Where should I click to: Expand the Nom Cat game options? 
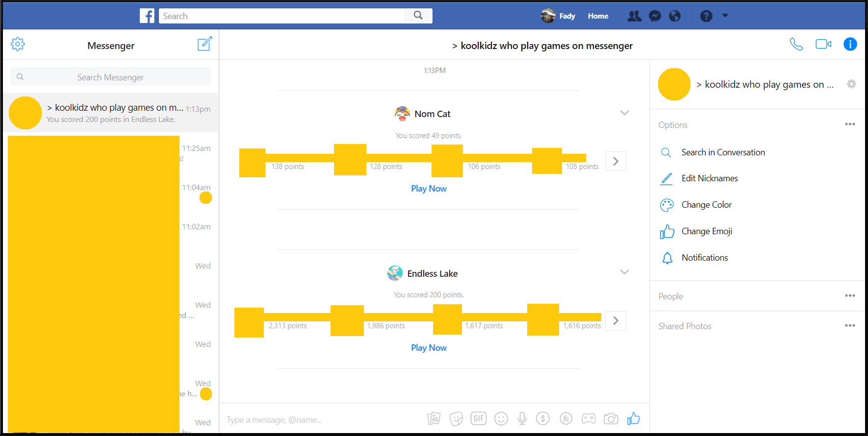(x=624, y=113)
